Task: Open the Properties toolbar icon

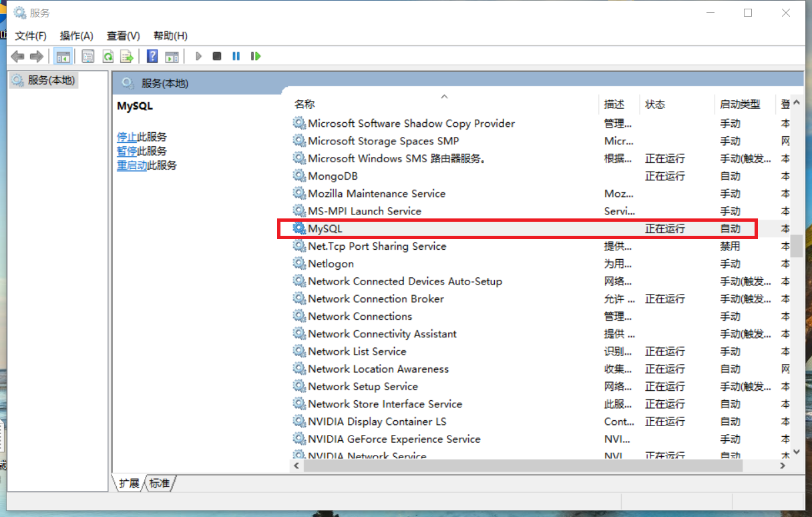Action: coord(88,56)
